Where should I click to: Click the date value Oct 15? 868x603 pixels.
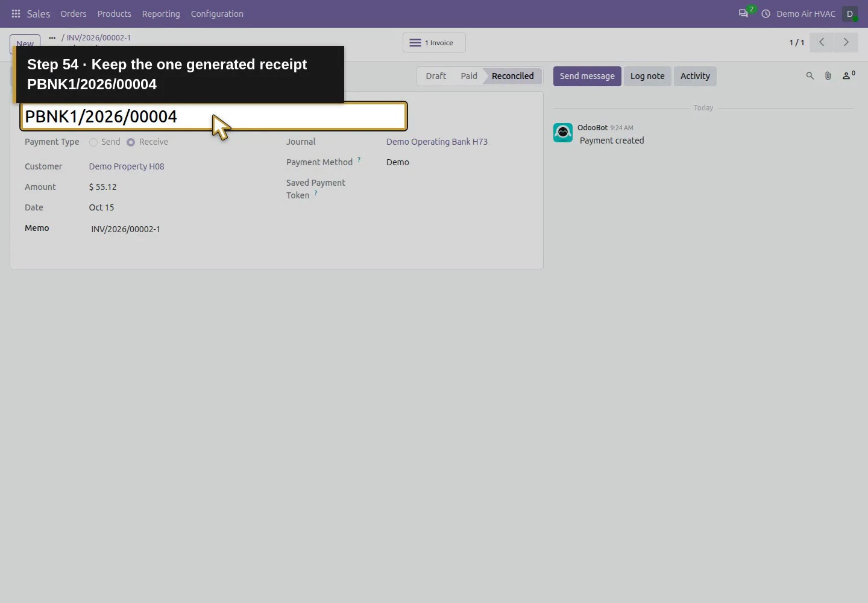101,207
